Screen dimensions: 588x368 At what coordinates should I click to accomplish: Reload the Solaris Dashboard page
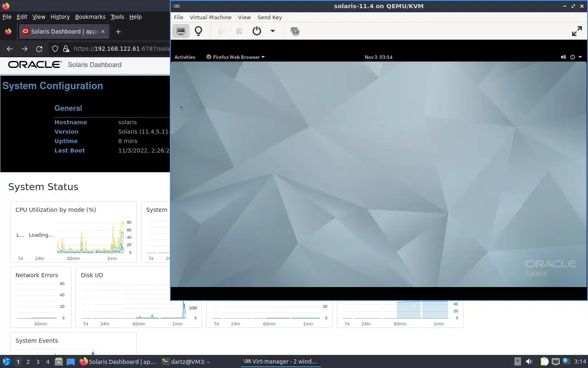tap(39, 49)
